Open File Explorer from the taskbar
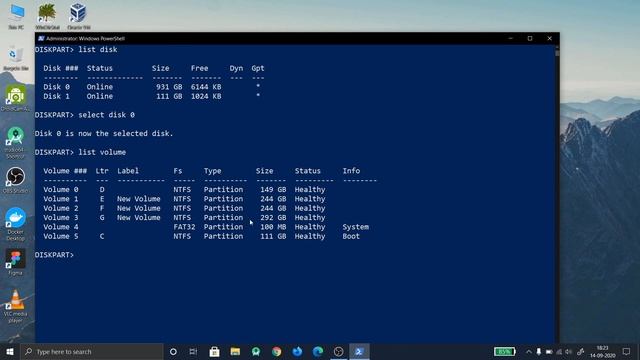Viewport: 640px width, 360px height. click(235, 351)
